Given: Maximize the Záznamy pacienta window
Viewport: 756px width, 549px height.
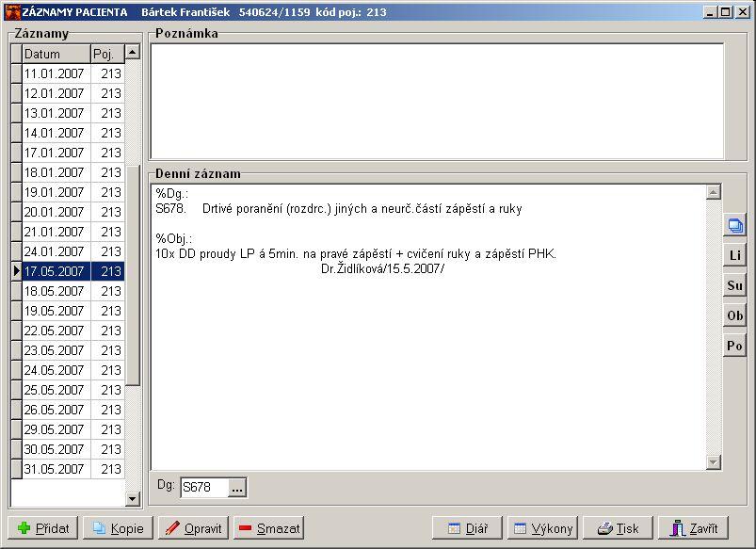Looking at the screenshot, I should coord(725,12).
